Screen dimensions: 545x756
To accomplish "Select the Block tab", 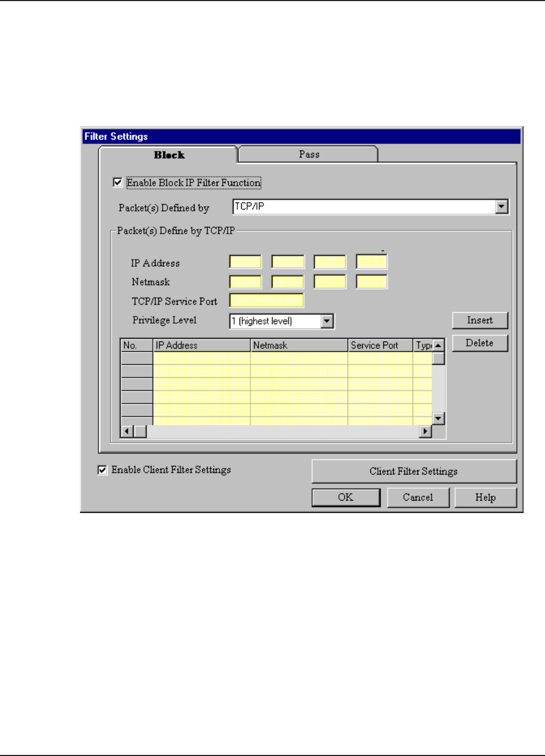I will (169, 155).
